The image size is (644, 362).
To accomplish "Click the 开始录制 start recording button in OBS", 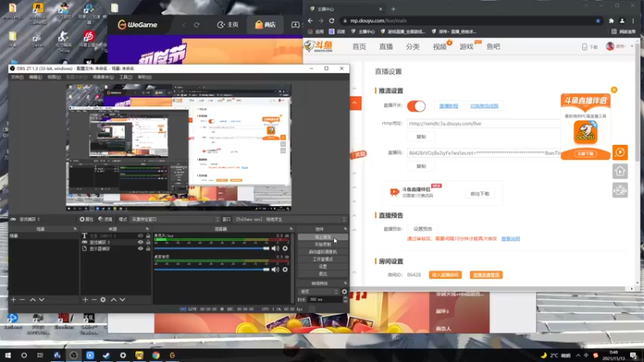I will click(323, 245).
